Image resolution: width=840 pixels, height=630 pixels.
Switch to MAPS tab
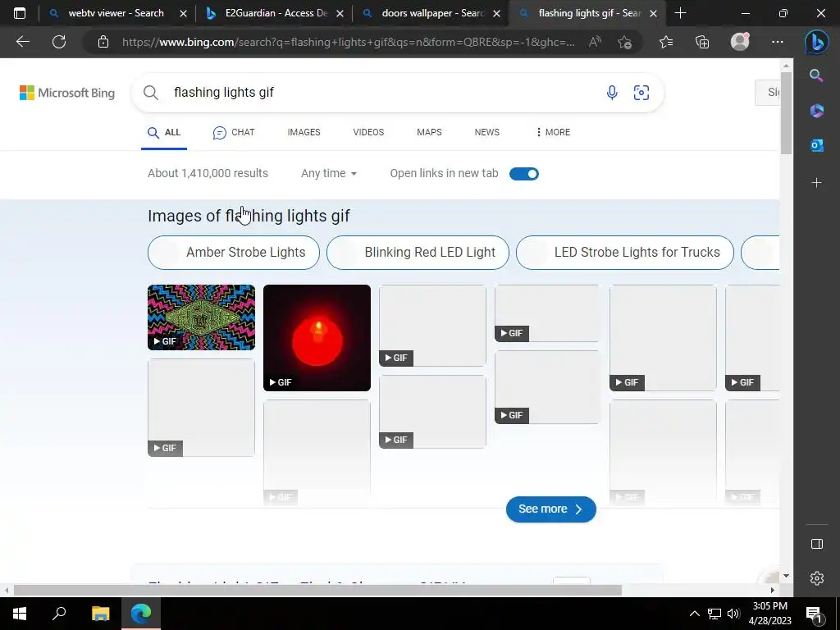429,132
